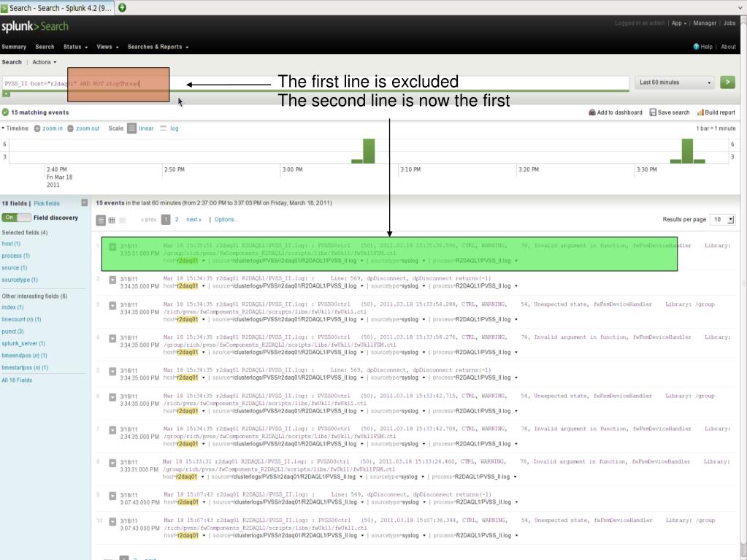Open the App dropdown in header

pyautogui.click(x=679, y=23)
